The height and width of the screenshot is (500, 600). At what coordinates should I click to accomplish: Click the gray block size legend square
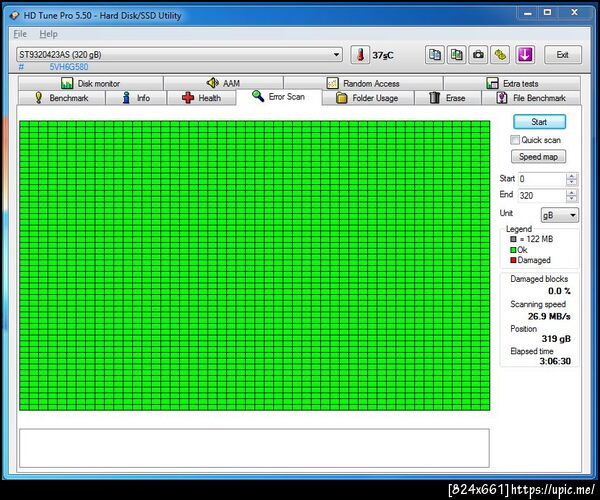[513, 239]
